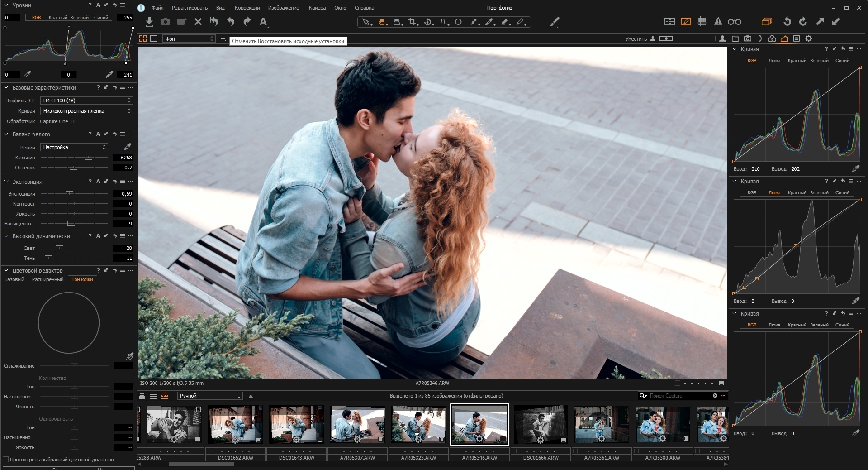
Task: Click the exposure warning triangle icon
Action: pos(718,21)
